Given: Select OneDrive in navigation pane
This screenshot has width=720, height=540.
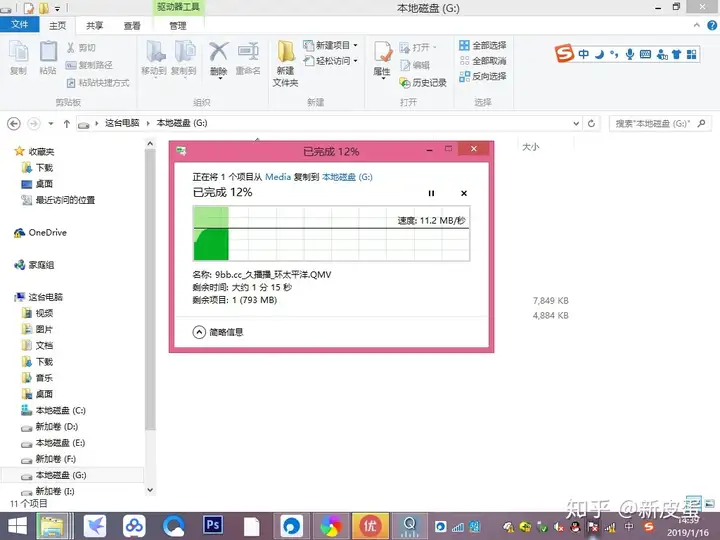Looking at the screenshot, I should tap(40, 233).
